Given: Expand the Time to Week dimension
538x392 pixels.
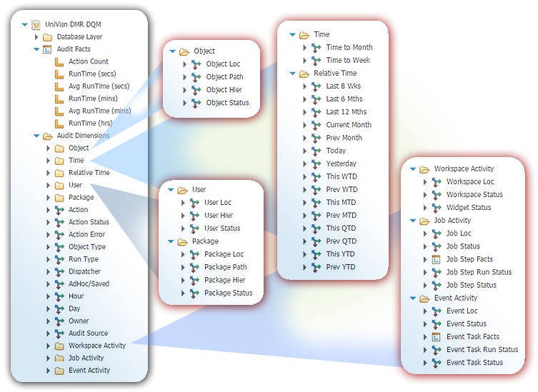Looking at the screenshot, I should (x=304, y=61).
